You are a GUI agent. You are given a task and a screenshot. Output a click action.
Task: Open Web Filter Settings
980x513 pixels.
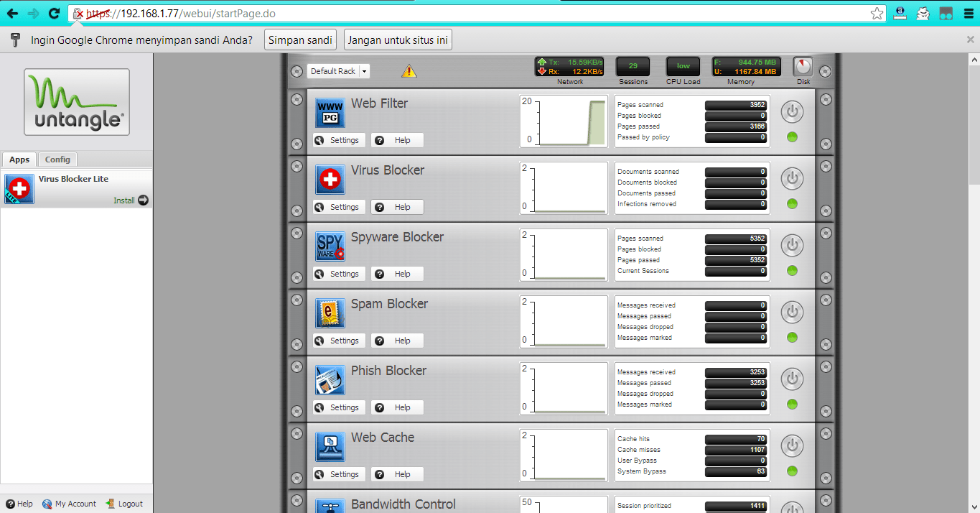click(339, 140)
